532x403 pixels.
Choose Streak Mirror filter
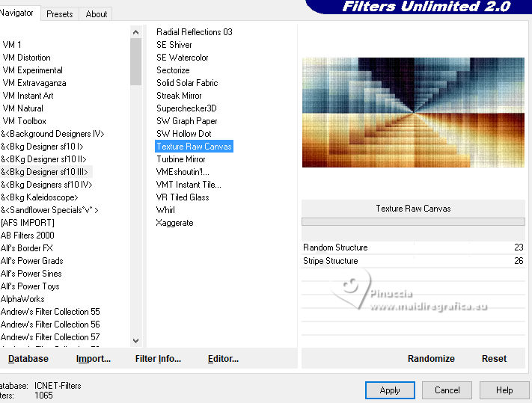click(x=179, y=96)
